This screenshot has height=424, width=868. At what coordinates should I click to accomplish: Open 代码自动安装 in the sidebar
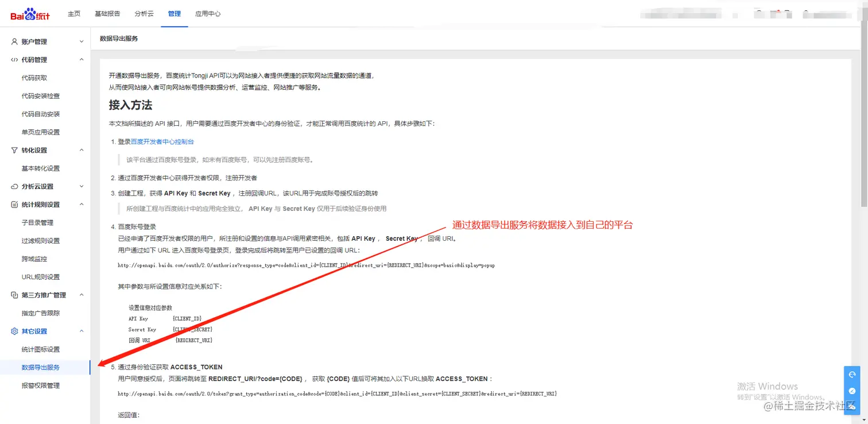click(41, 114)
